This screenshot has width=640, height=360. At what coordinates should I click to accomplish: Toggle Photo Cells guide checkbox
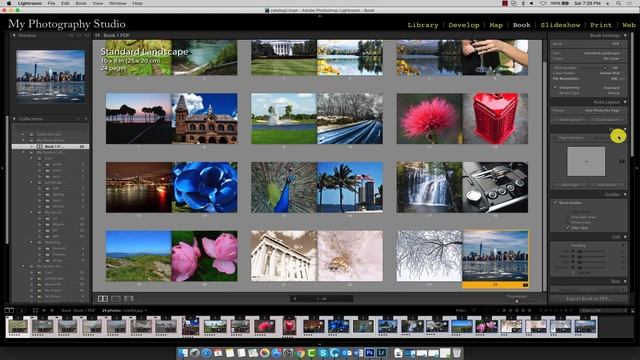(x=567, y=222)
